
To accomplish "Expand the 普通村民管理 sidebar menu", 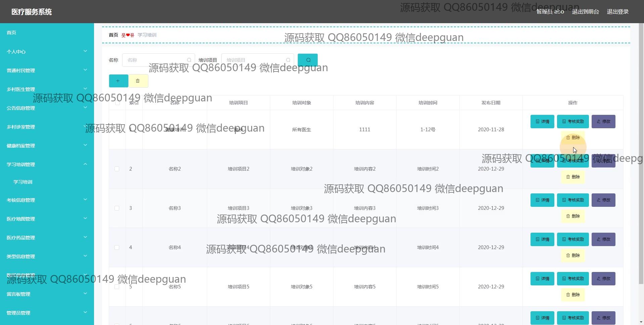I will pyautogui.click(x=47, y=70).
